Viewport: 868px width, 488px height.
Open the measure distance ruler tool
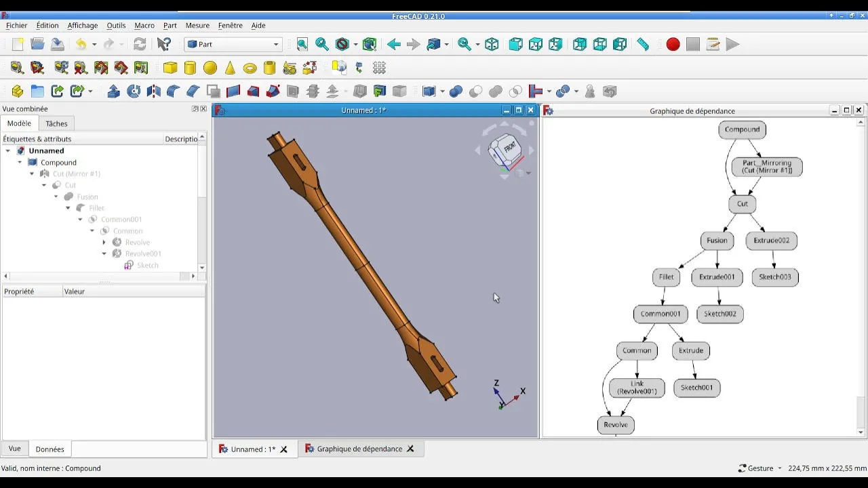pos(643,44)
